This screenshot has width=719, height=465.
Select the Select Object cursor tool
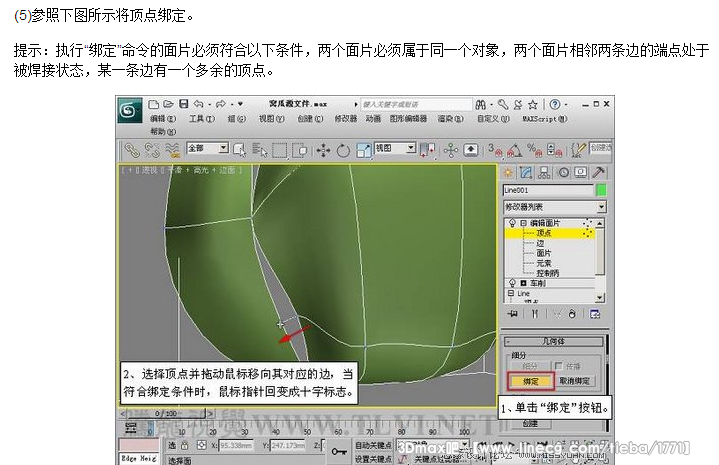click(239, 150)
